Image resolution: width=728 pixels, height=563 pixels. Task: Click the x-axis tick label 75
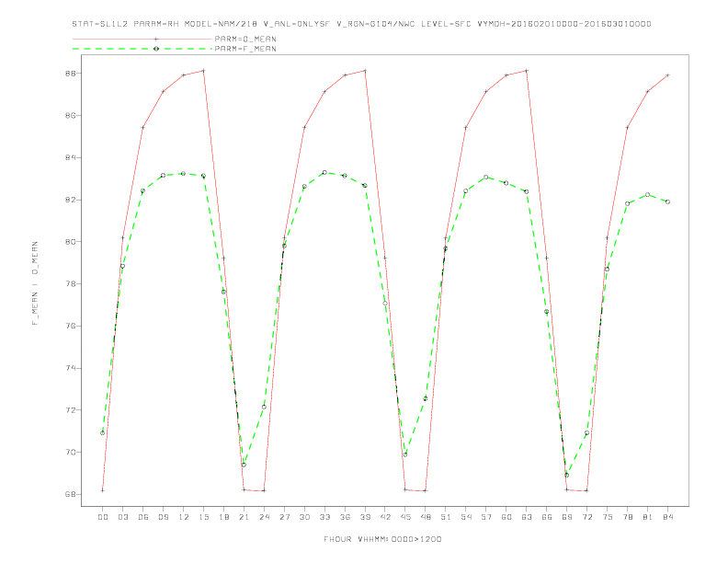(x=608, y=517)
